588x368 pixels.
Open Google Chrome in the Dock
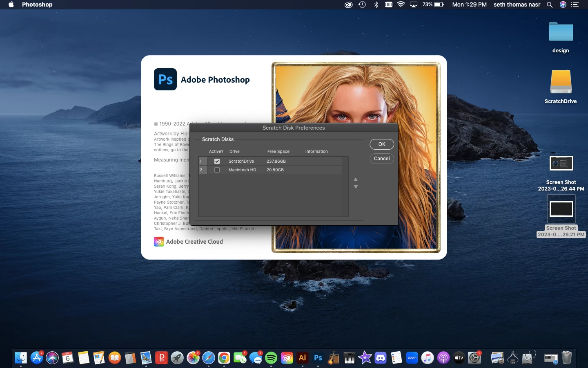coord(224,358)
